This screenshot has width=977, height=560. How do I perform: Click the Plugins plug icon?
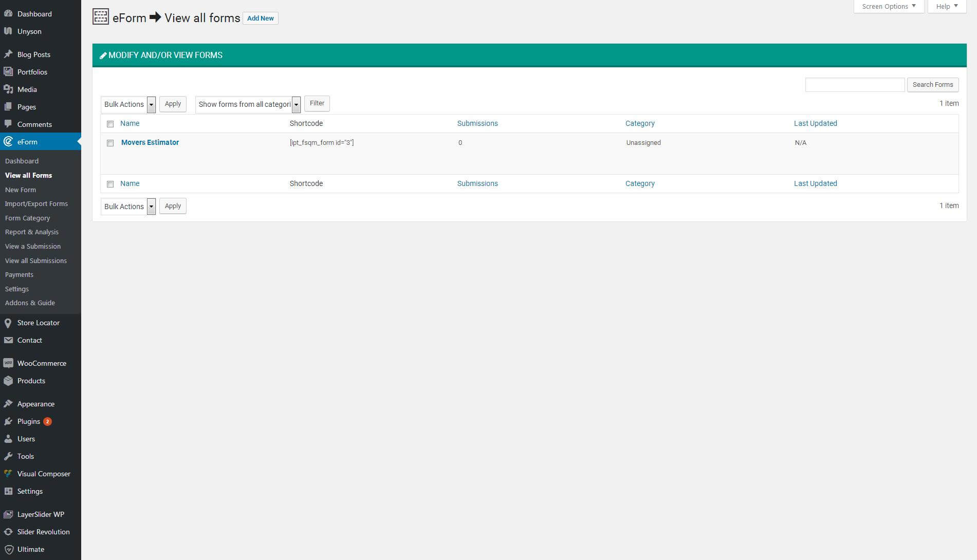pos(8,421)
